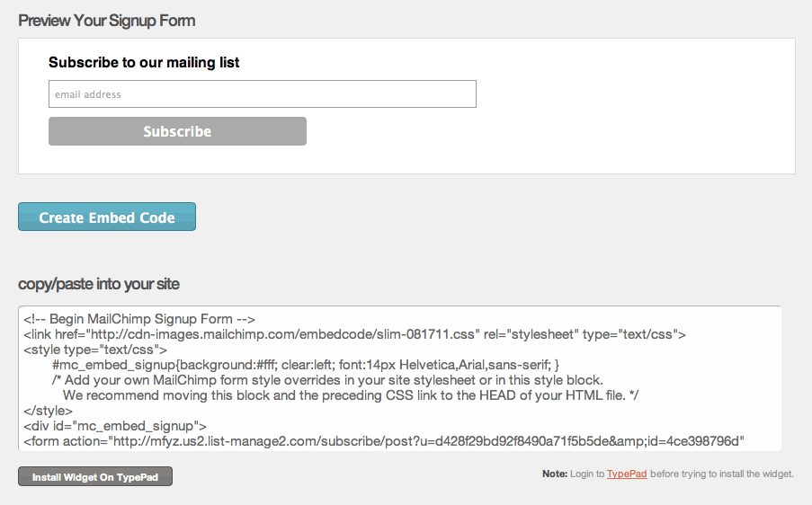Click the 'Note:' text beside the TypePad link
The width and height of the screenshot is (812, 505).
555,474
